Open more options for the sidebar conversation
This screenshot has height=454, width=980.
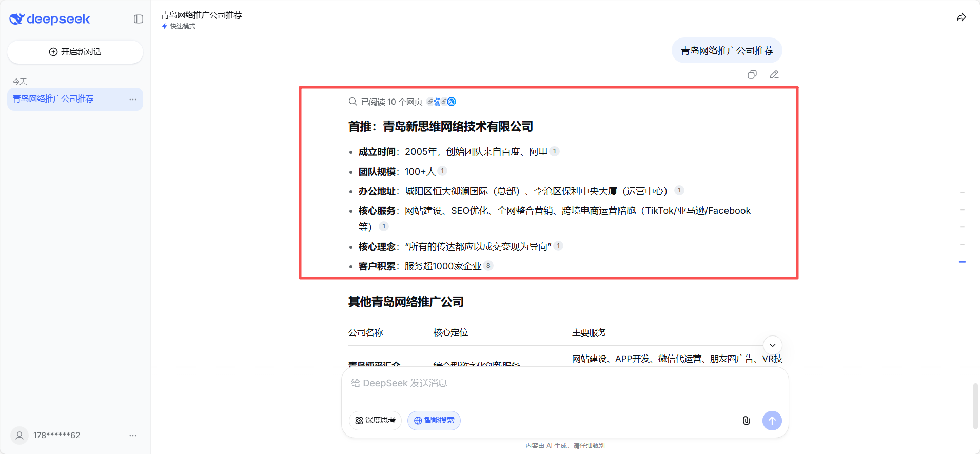tap(133, 100)
